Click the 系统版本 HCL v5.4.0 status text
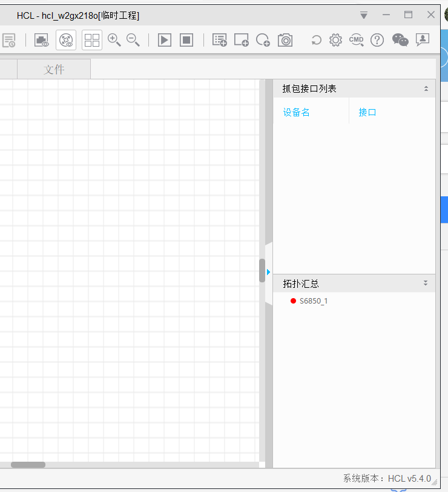This screenshot has height=492, width=448. pos(387,479)
